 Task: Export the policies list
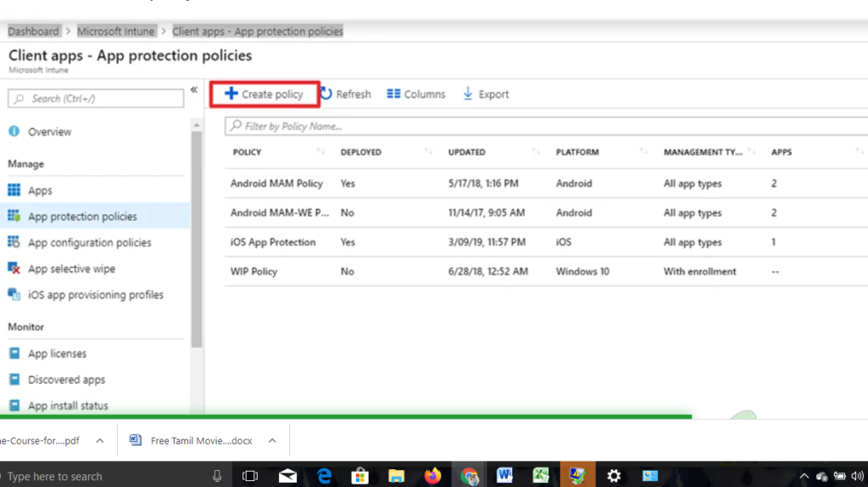(x=486, y=94)
